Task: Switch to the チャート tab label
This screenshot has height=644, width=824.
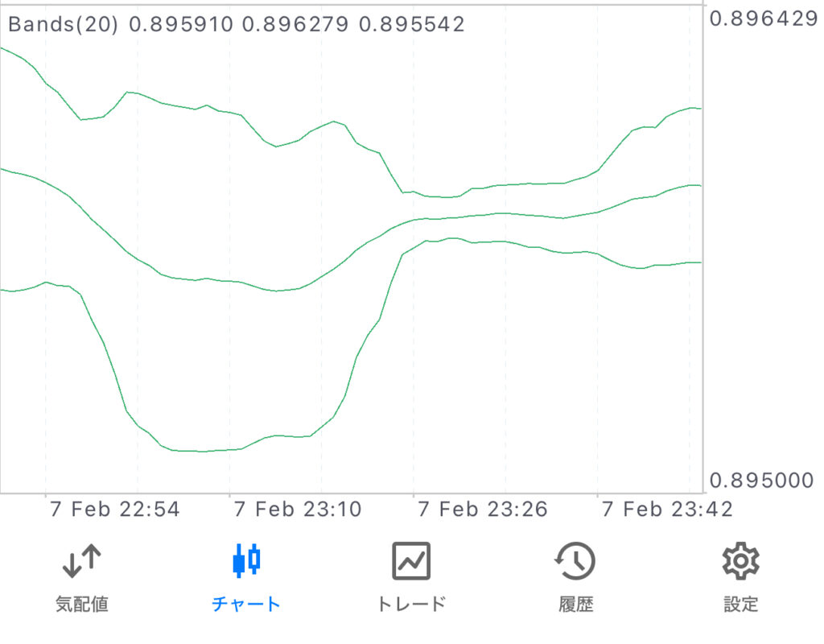Action: pos(246,604)
